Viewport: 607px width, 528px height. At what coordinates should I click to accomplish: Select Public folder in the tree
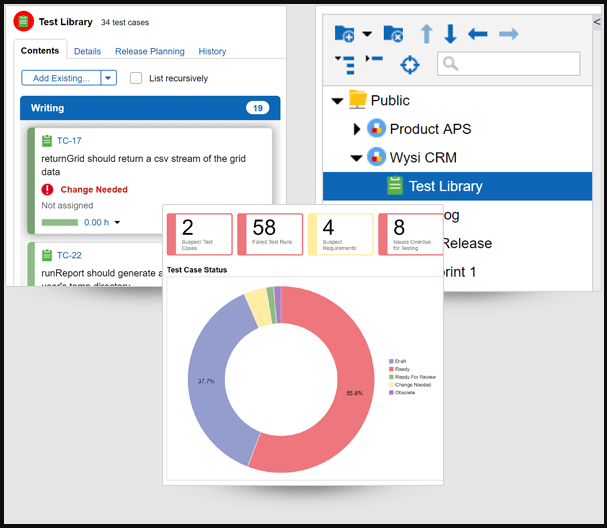click(x=390, y=101)
